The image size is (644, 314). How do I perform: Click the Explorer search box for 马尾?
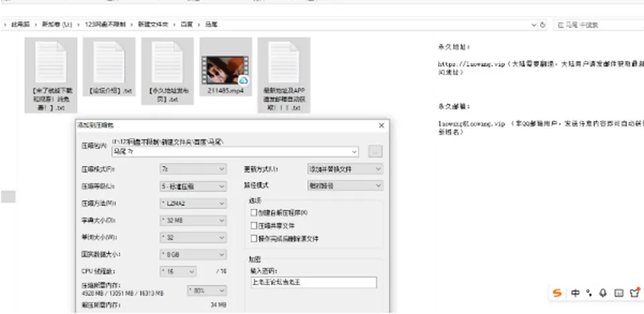(598, 25)
